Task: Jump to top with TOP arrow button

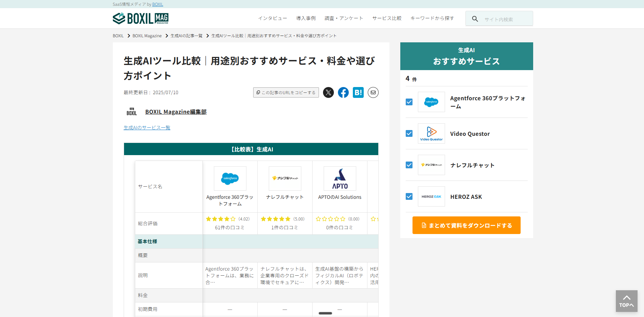Action: [627, 301]
